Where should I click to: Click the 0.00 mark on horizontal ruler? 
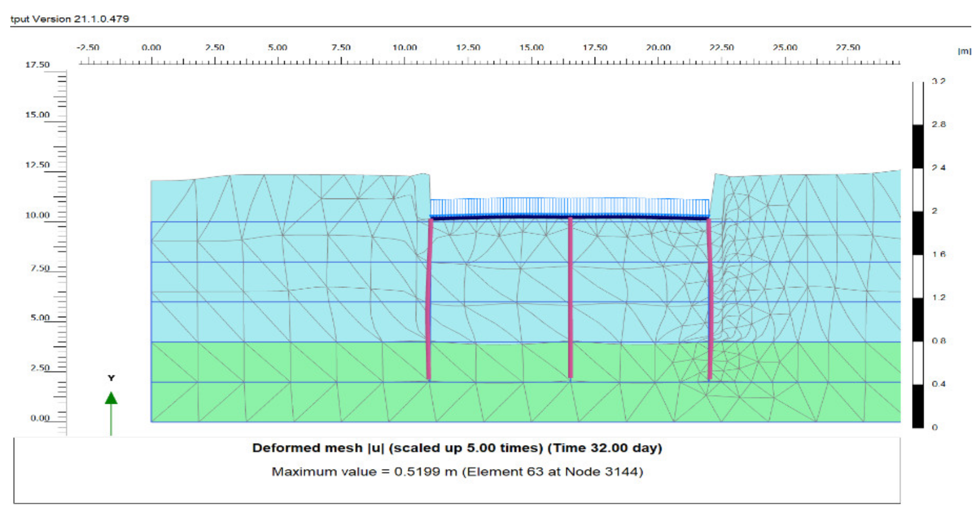tap(151, 48)
